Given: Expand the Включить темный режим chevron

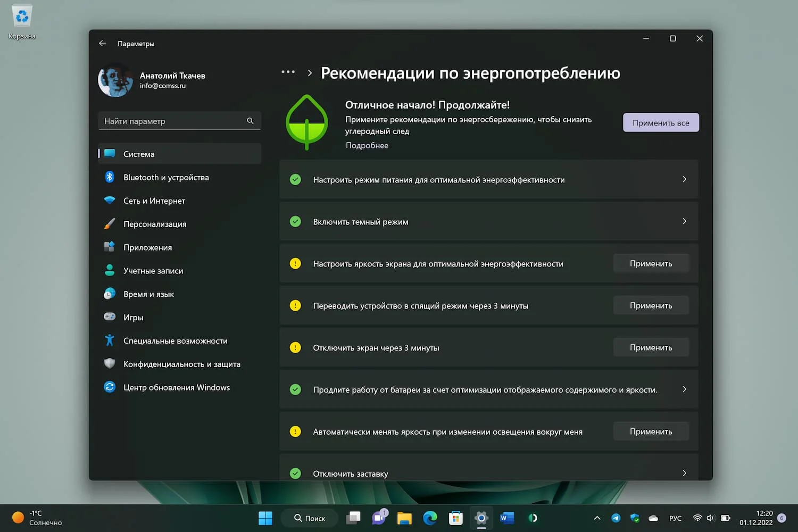Looking at the screenshot, I should pyautogui.click(x=684, y=221).
